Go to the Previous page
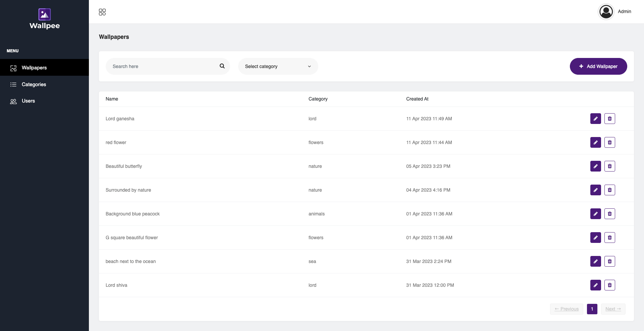This screenshot has height=331, width=644. pos(566,309)
